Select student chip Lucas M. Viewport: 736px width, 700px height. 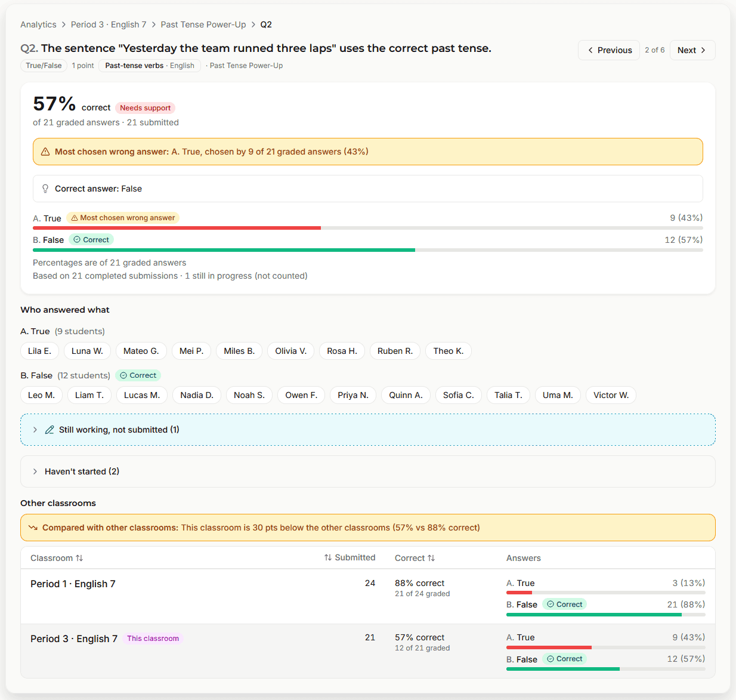tap(142, 395)
